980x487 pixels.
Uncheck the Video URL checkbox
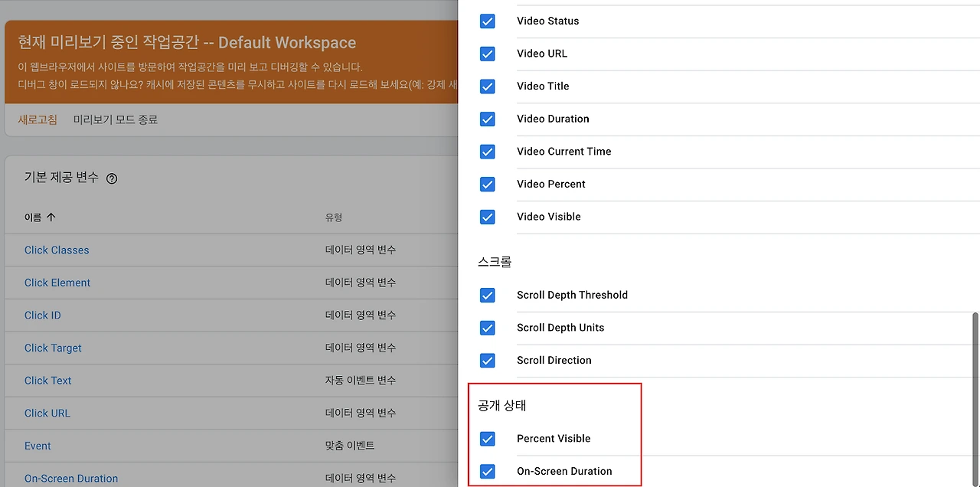click(x=488, y=54)
